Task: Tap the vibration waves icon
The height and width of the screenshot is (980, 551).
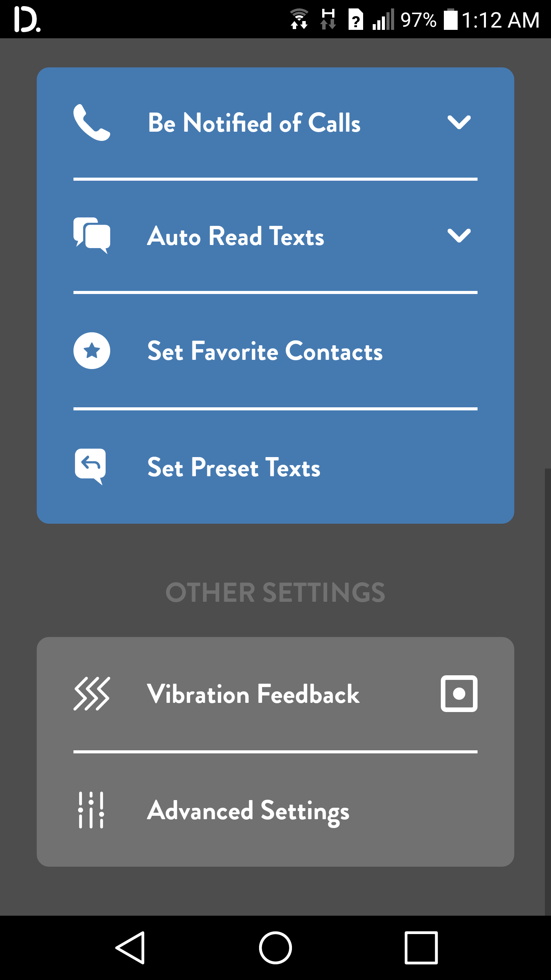Action: [x=92, y=694]
